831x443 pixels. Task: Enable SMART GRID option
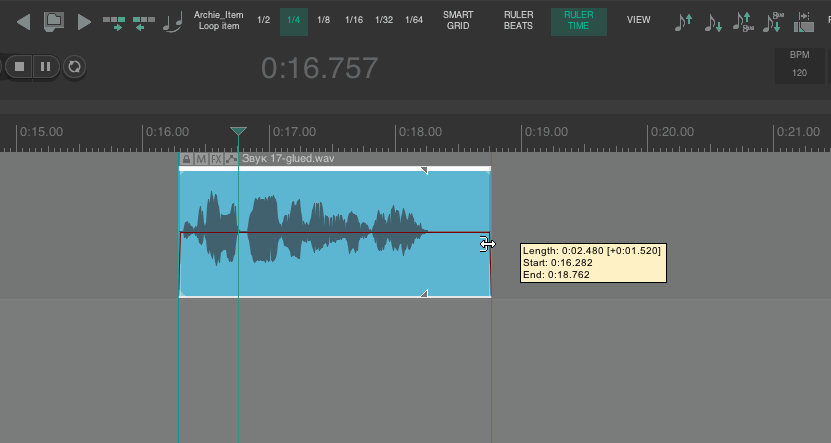click(458, 20)
